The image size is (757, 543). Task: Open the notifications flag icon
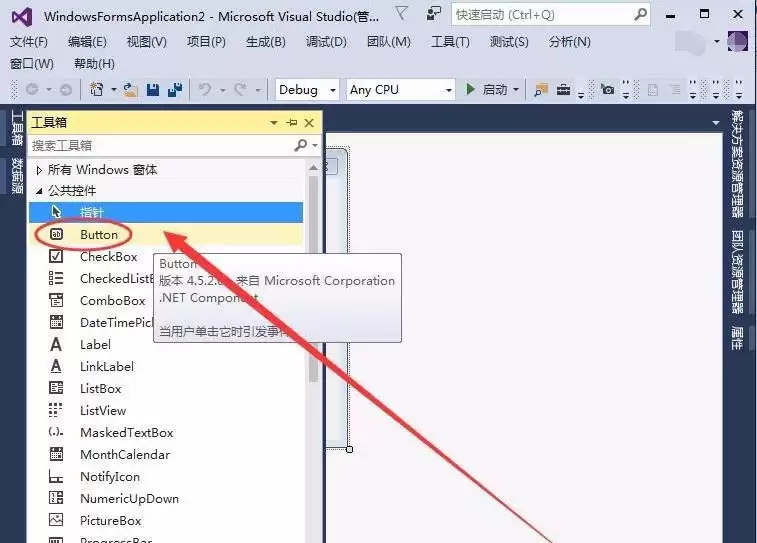(401, 14)
